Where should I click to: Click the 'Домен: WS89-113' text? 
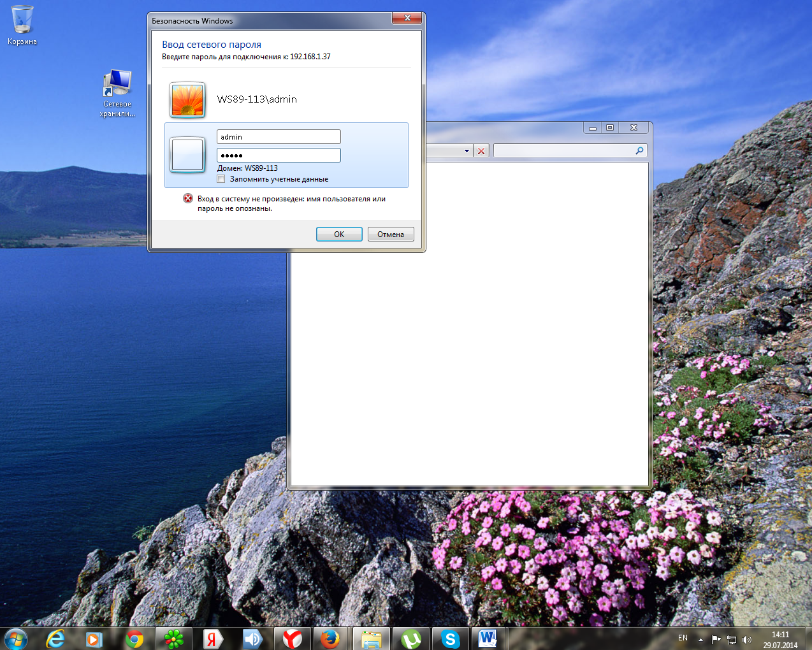click(x=247, y=168)
